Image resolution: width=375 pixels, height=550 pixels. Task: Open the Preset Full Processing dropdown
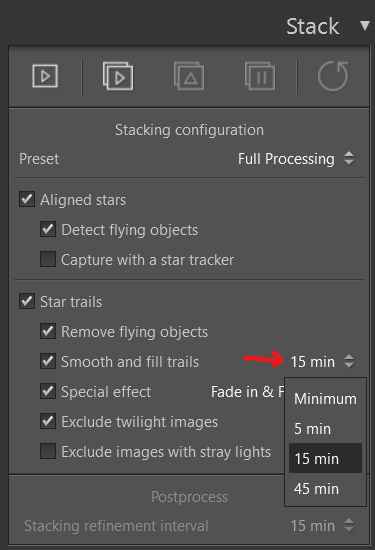(x=296, y=159)
